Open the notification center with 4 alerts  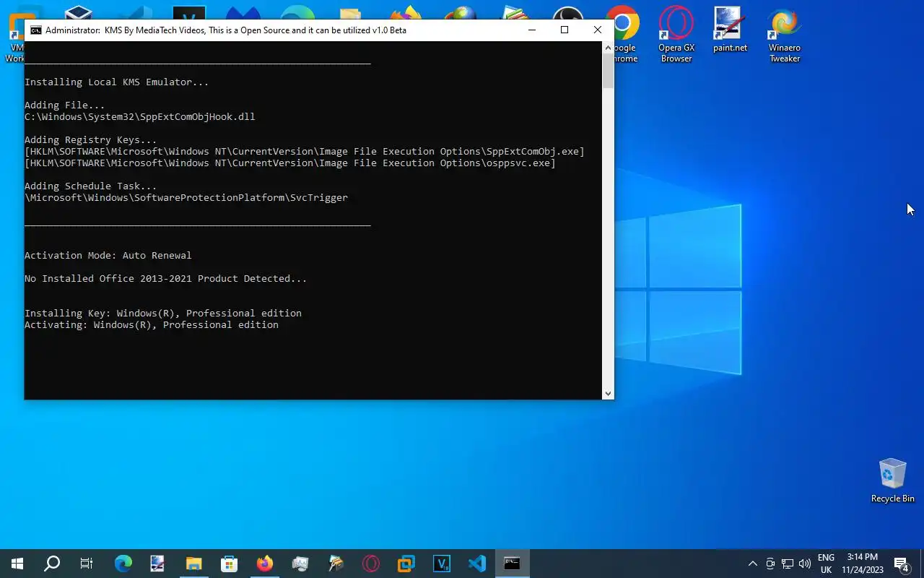[901, 564]
